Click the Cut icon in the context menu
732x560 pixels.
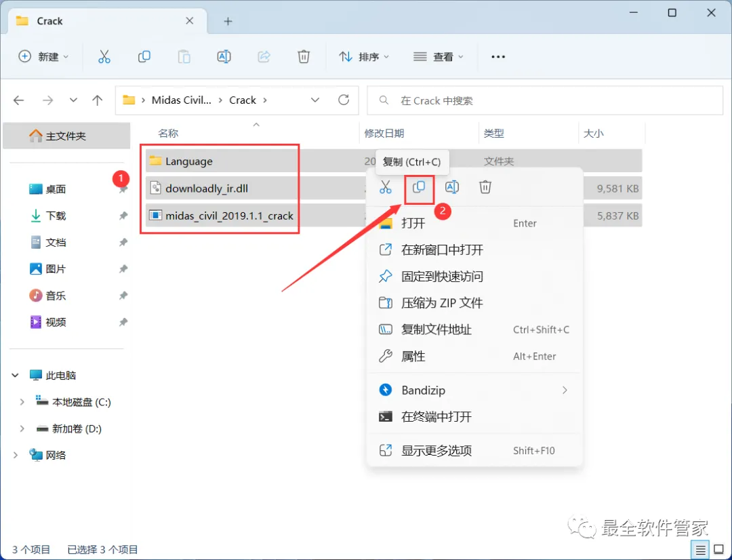point(385,187)
